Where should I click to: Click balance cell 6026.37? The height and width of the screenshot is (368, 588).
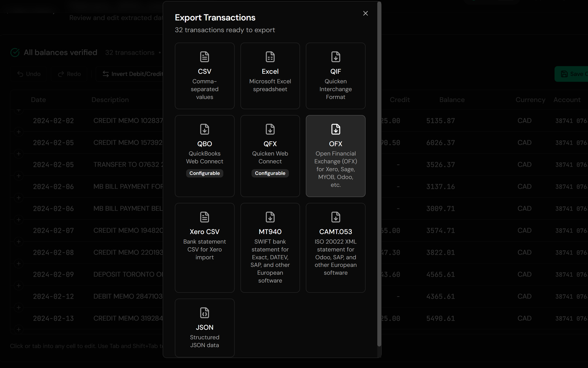coord(441,143)
